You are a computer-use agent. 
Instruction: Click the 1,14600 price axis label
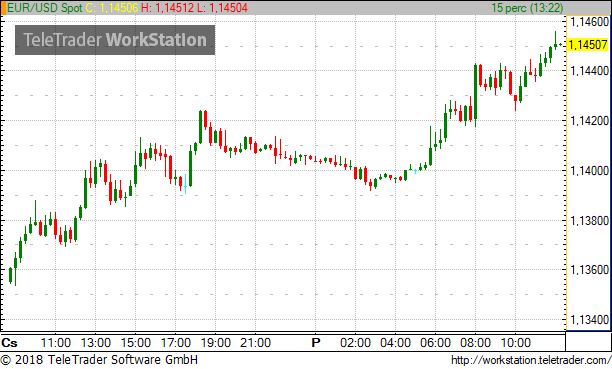coord(589,22)
